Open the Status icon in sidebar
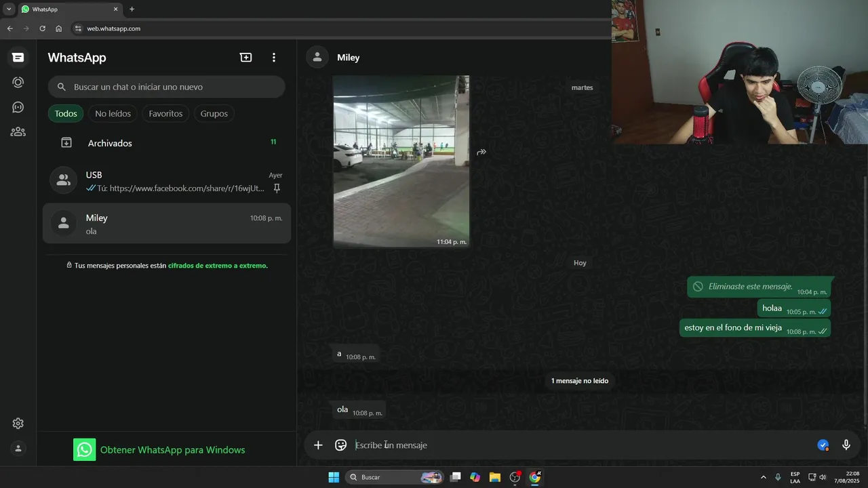The image size is (868, 488). coord(18,82)
